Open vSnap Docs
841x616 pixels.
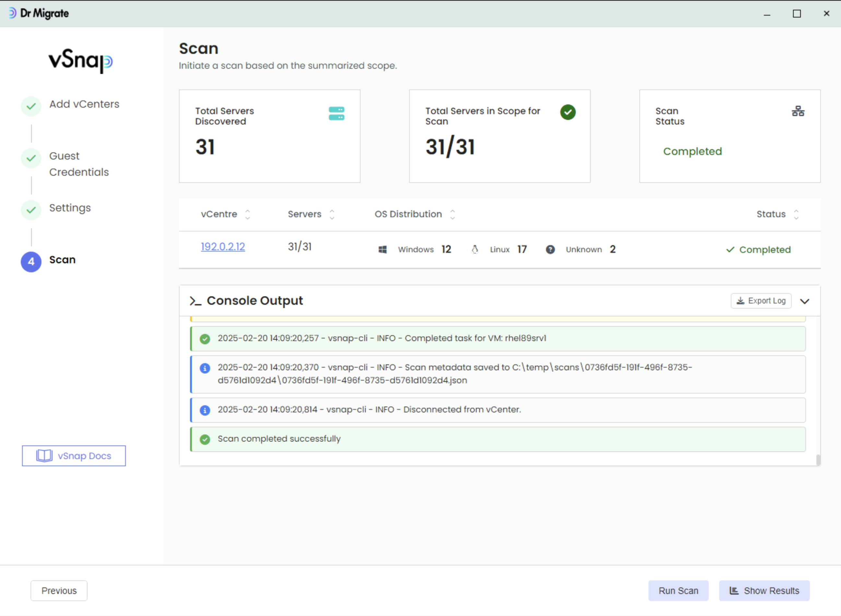point(74,456)
